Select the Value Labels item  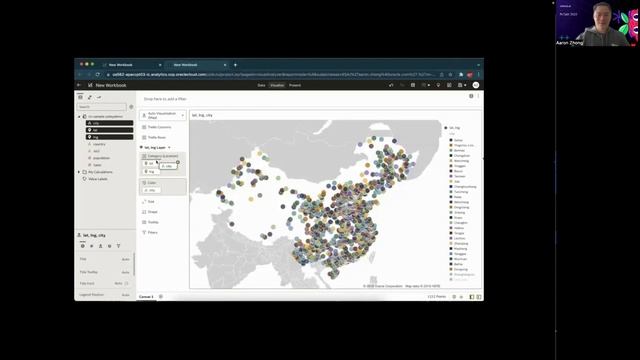(x=97, y=179)
